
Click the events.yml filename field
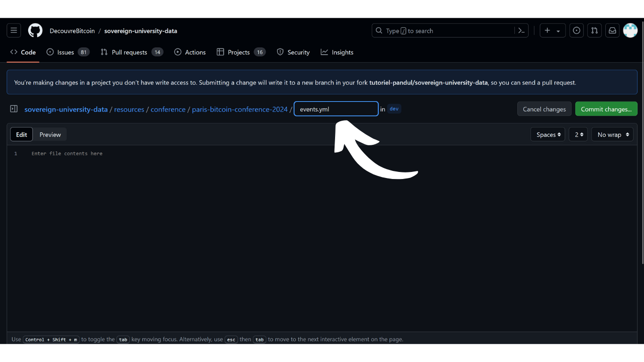[x=336, y=109]
